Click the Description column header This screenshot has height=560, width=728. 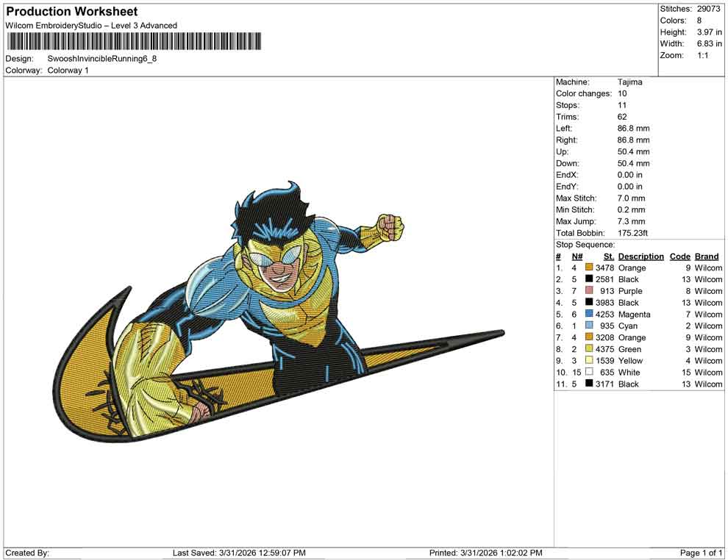click(641, 256)
